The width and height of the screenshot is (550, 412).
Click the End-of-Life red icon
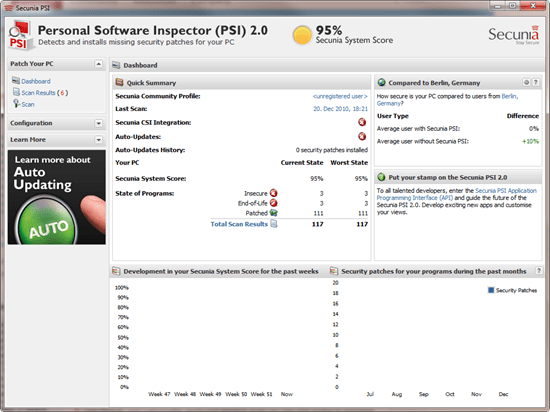pos(274,203)
